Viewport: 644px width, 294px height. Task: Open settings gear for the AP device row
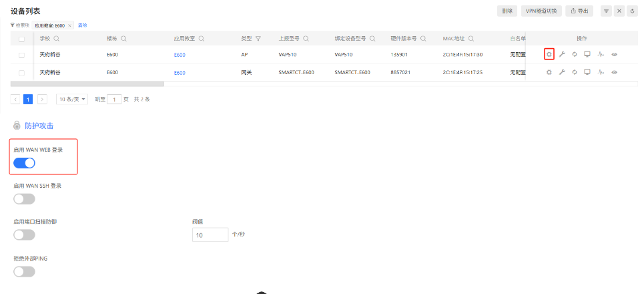pos(549,54)
